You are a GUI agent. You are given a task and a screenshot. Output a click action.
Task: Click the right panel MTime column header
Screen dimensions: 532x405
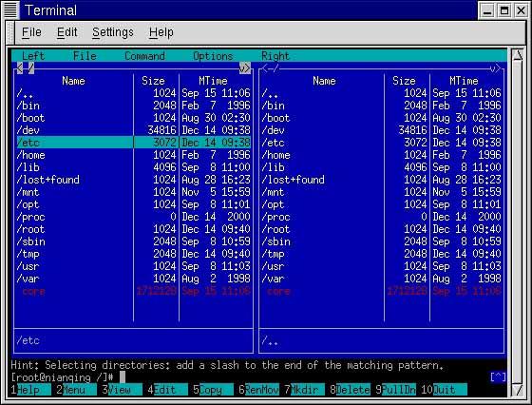(464, 81)
